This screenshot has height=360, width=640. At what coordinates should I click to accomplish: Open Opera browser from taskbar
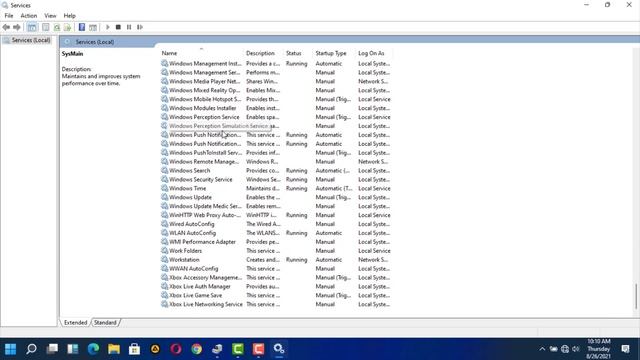point(176,349)
